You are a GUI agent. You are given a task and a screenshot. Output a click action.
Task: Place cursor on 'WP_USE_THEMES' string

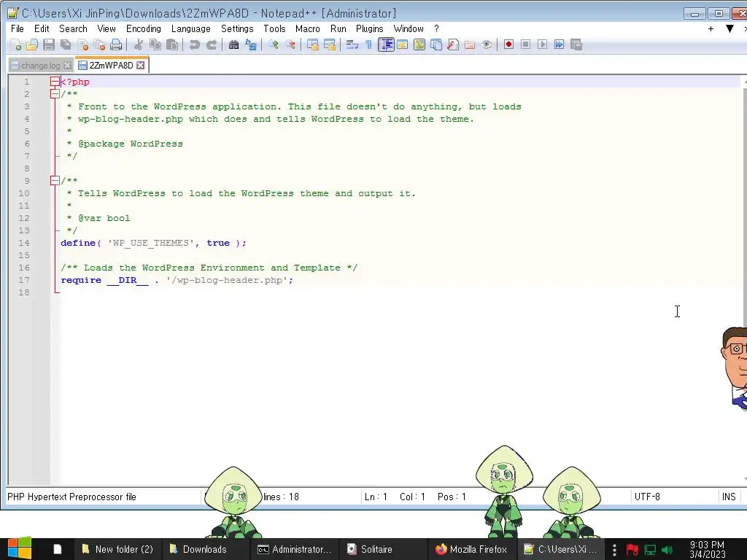(x=150, y=243)
